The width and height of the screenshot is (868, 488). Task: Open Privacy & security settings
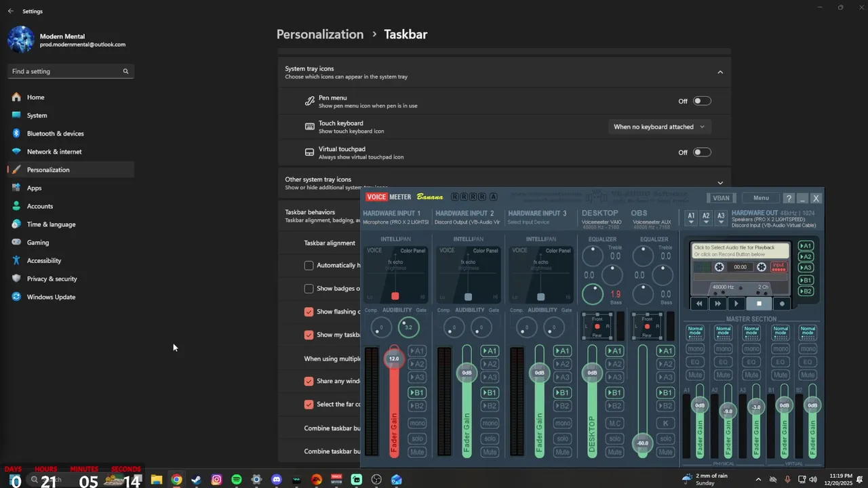tap(71, 279)
